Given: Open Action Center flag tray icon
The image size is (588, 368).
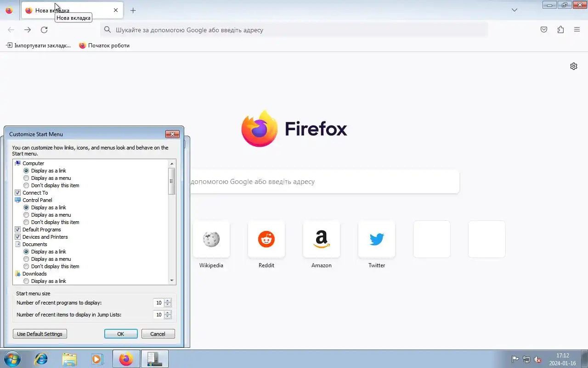Looking at the screenshot, I should tap(515, 360).
